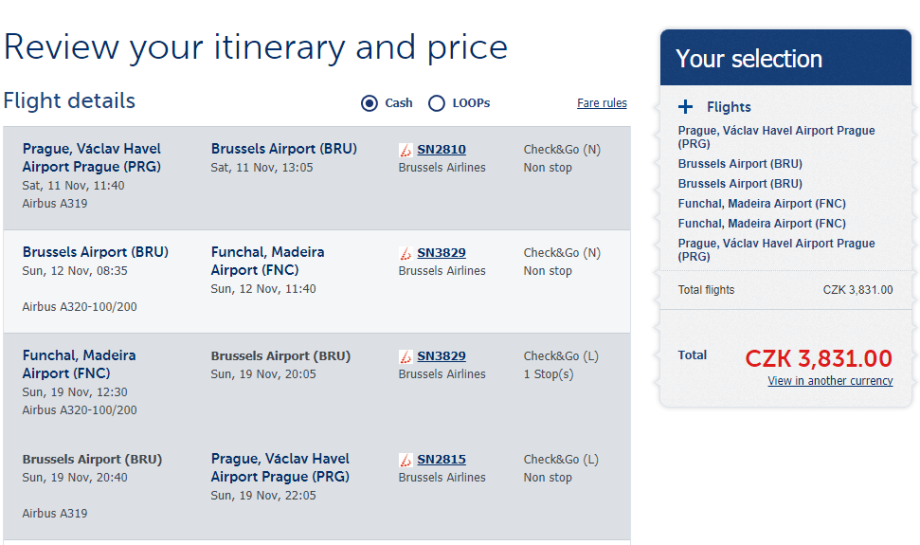
Task: Click Check&Go (N) on the Prague departure row
Action: [562, 150]
